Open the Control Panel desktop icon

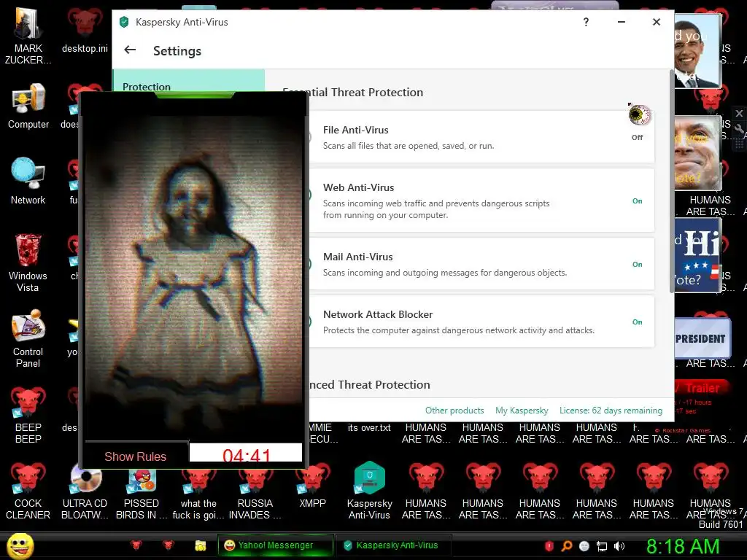coord(28,339)
